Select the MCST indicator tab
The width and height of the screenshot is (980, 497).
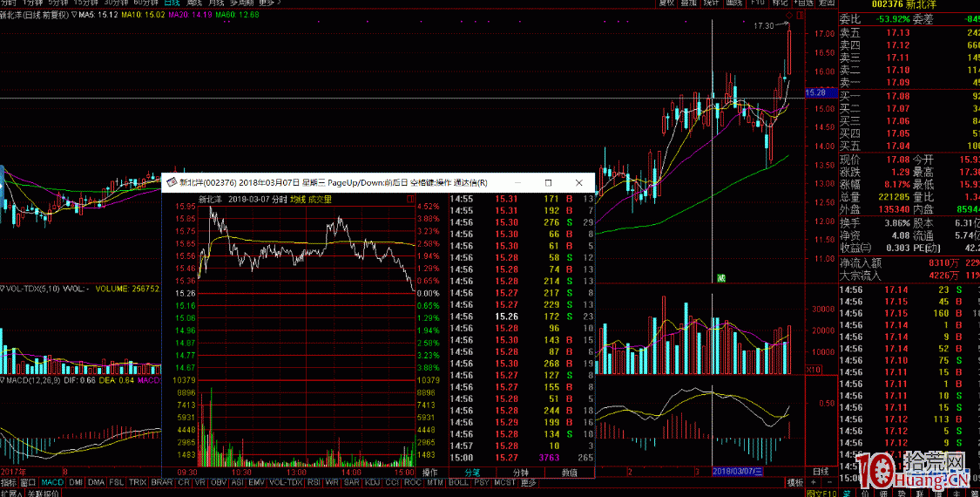tap(504, 482)
